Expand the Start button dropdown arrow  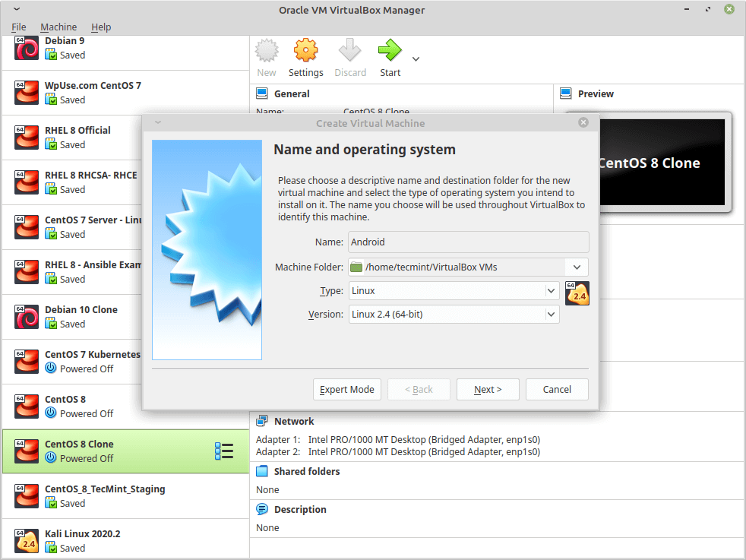pyautogui.click(x=416, y=59)
